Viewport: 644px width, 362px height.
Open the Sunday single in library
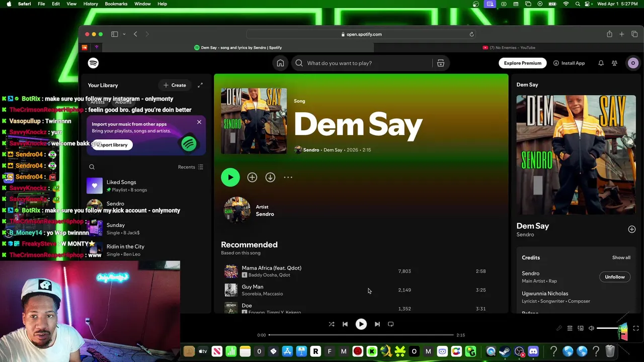tap(146, 228)
